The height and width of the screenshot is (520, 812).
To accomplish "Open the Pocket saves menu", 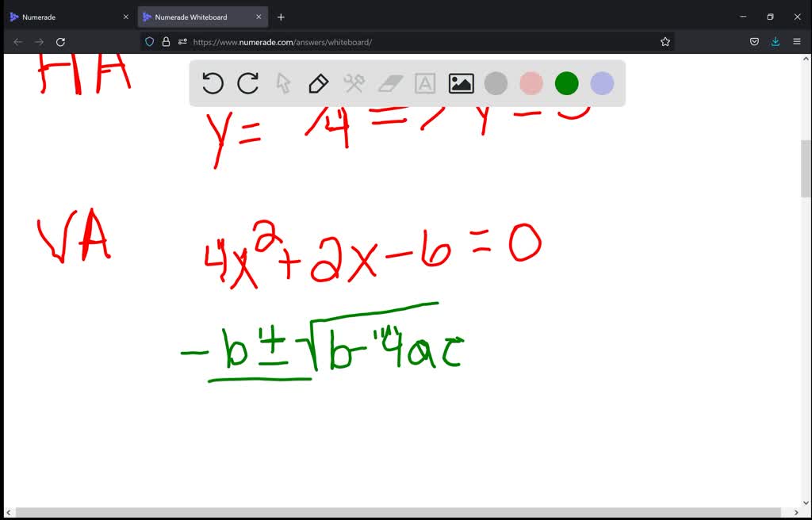I will (x=754, y=41).
